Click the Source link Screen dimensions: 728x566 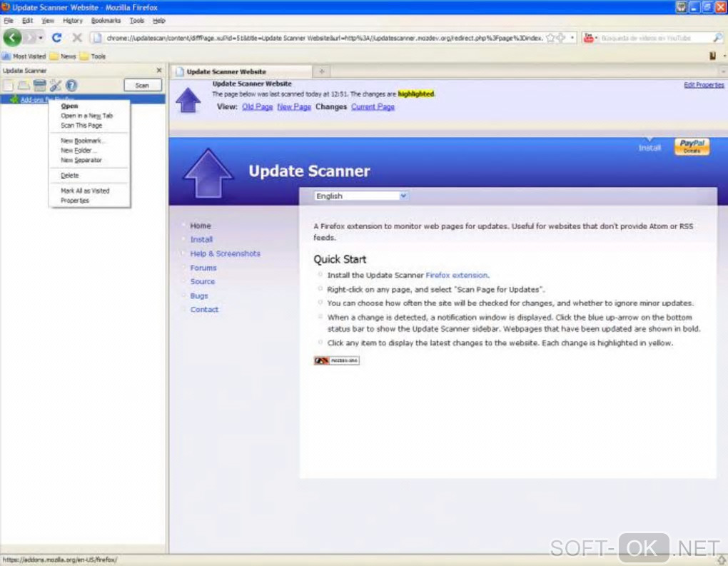pyautogui.click(x=203, y=281)
